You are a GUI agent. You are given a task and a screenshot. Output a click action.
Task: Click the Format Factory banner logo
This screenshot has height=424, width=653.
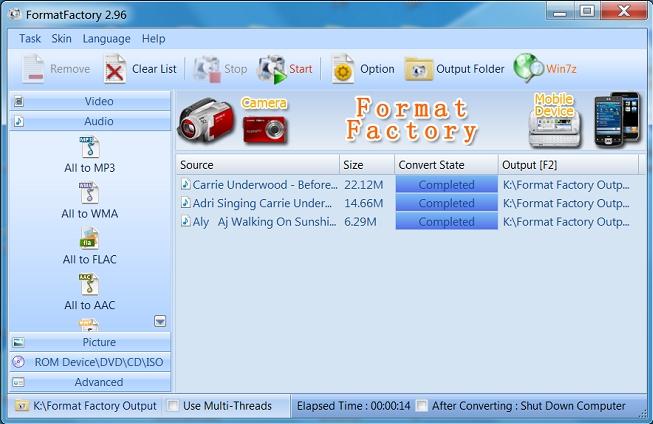click(411, 120)
